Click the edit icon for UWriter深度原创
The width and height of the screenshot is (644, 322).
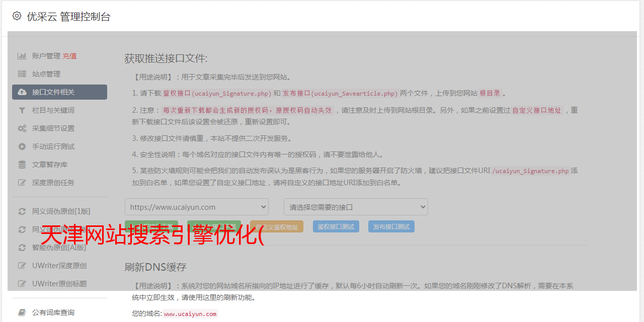point(22,266)
